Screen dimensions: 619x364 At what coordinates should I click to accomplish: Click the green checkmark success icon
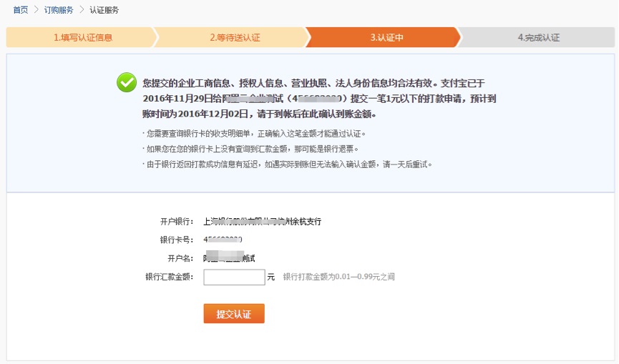click(127, 83)
